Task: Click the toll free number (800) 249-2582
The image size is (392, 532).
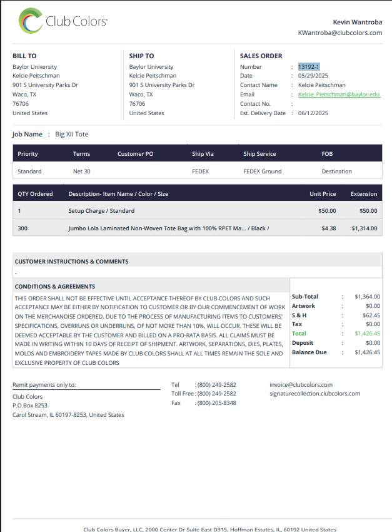Action: click(x=217, y=394)
